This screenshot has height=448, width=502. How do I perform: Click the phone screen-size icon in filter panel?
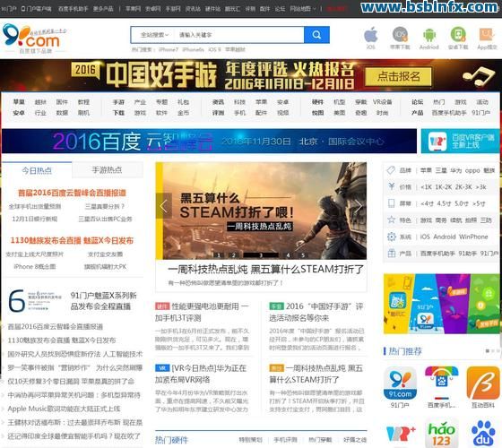coord(391,203)
